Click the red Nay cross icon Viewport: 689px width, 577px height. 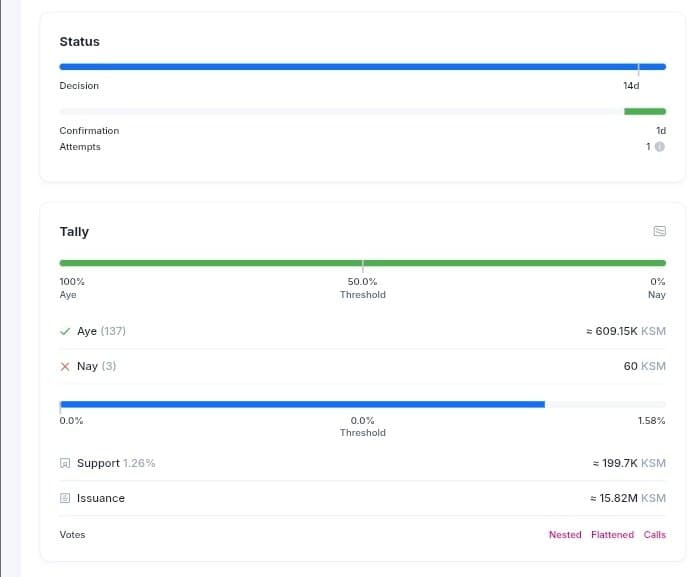click(x=65, y=366)
